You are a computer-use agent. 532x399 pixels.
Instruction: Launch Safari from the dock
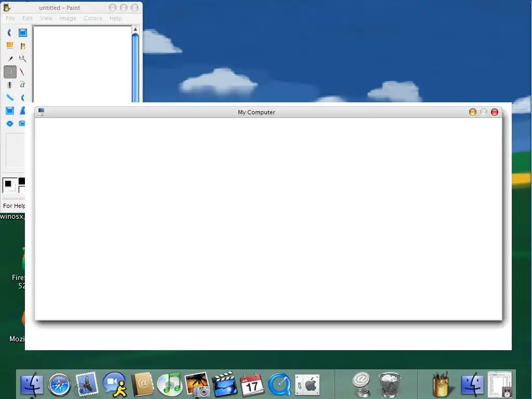59,385
